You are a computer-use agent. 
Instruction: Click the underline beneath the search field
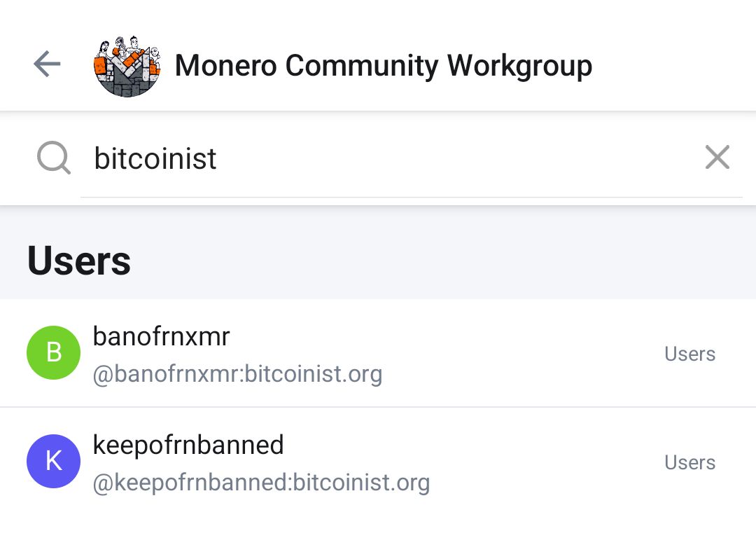pos(411,198)
